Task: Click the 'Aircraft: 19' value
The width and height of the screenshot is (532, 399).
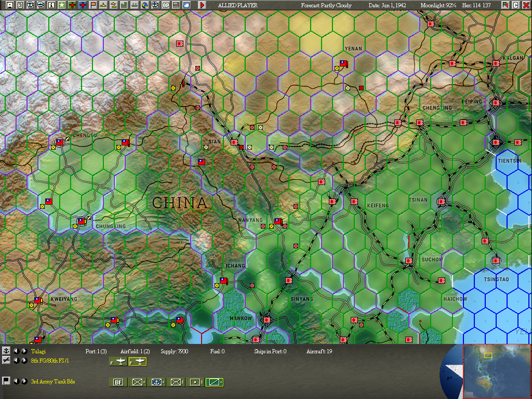Action: coord(319,352)
